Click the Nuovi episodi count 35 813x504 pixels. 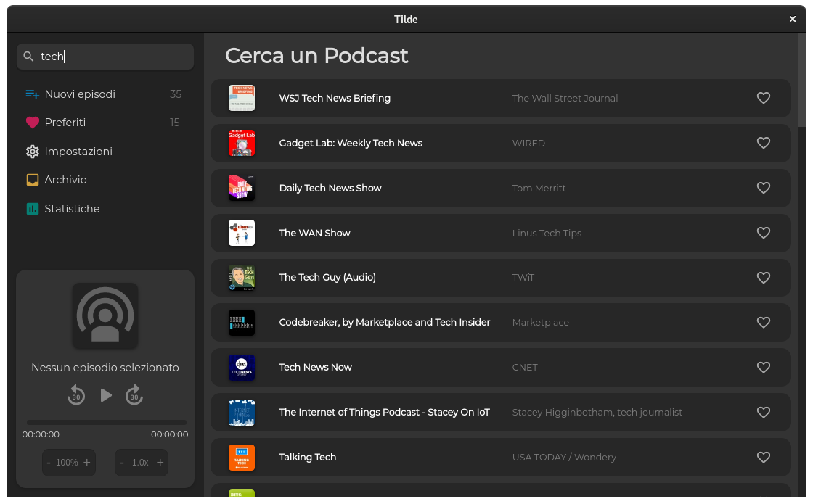point(176,94)
